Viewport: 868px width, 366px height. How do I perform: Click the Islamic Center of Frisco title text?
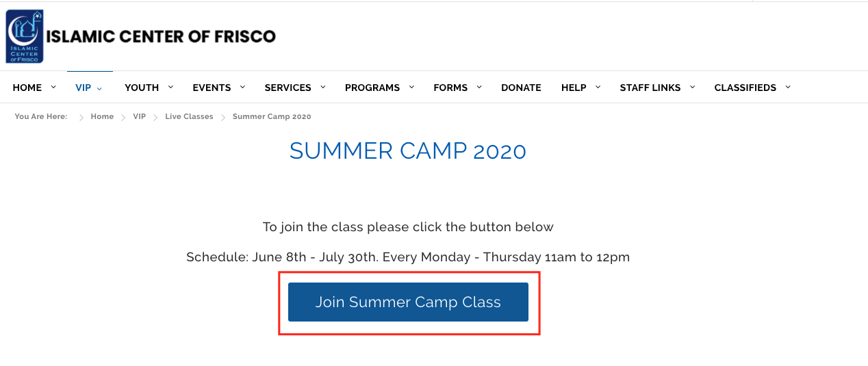click(x=161, y=36)
